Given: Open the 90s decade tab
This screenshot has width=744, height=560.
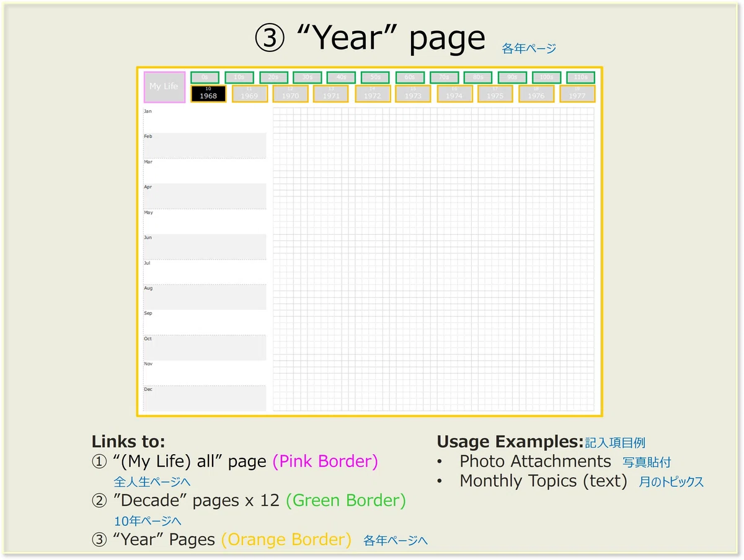Looking at the screenshot, I should click(x=512, y=77).
